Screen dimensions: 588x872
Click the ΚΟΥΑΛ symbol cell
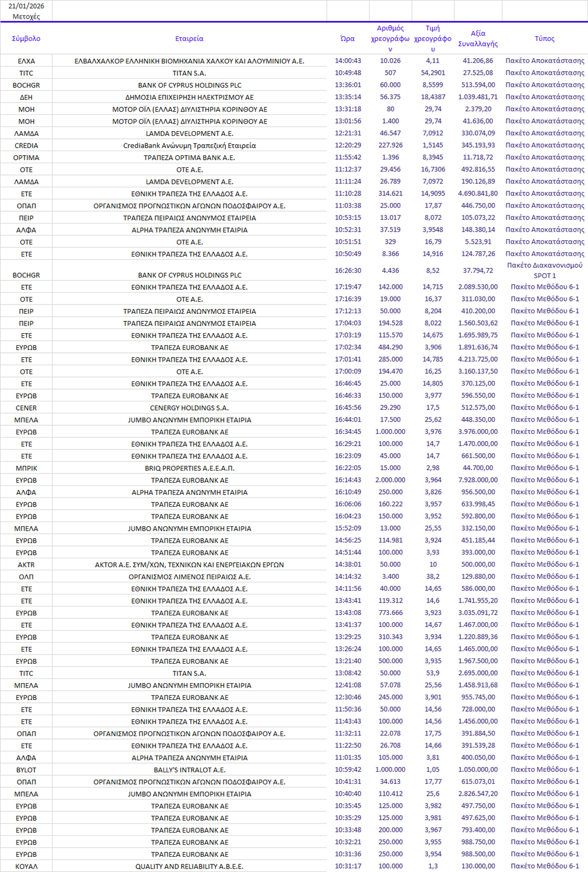tap(26, 866)
